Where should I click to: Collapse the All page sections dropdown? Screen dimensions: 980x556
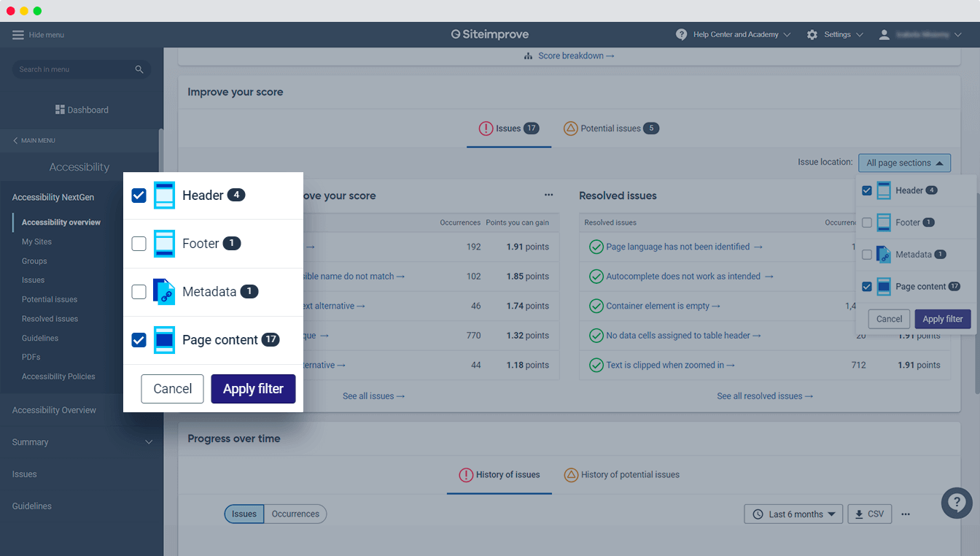(x=904, y=163)
